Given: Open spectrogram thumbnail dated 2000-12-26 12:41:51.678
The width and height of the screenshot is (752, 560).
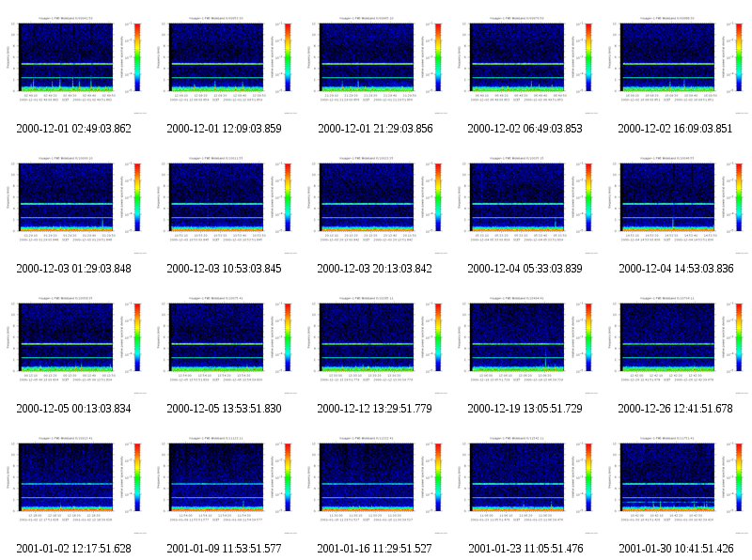Looking at the screenshot, I should click(678, 344).
